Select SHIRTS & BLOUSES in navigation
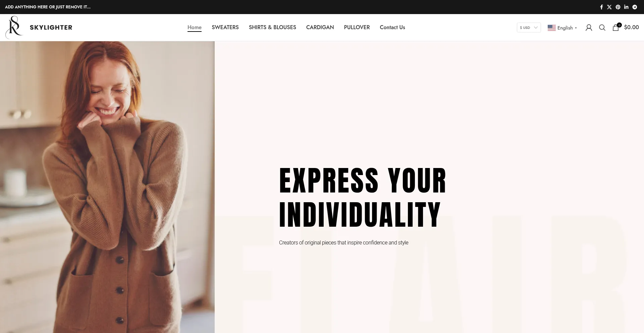The width and height of the screenshot is (644, 333). coord(272,27)
